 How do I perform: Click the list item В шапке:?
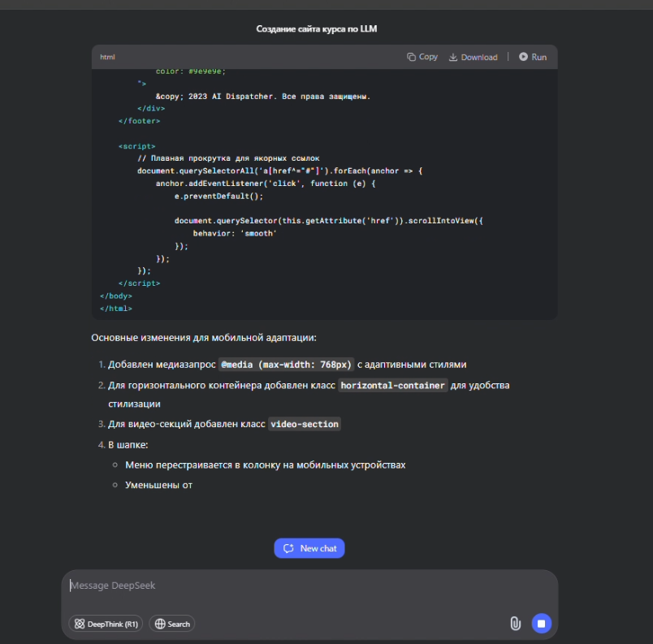pos(128,445)
